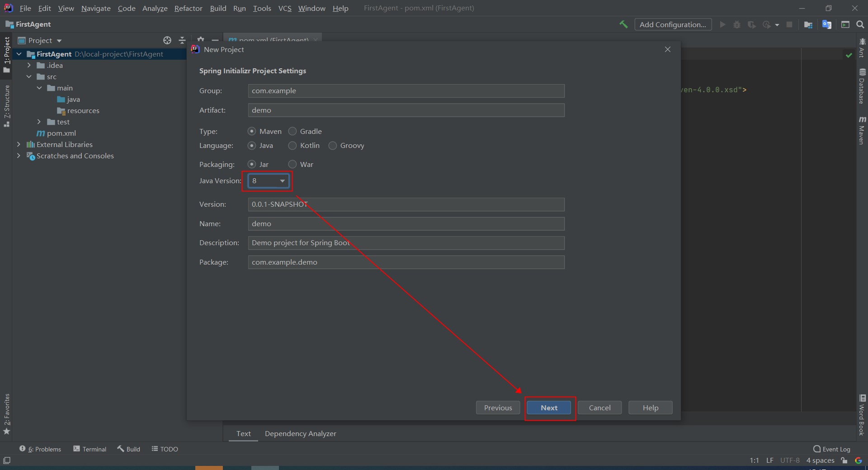Select Java language option

click(260, 146)
